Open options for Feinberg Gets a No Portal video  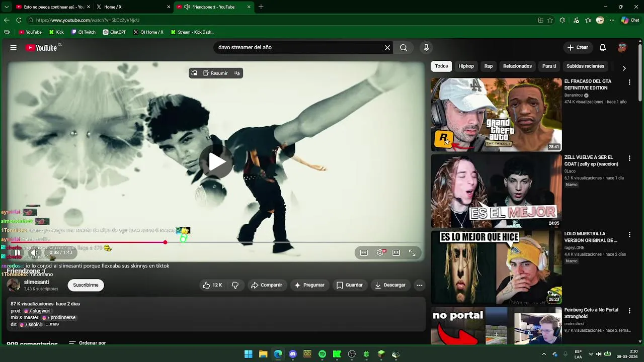(629, 311)
